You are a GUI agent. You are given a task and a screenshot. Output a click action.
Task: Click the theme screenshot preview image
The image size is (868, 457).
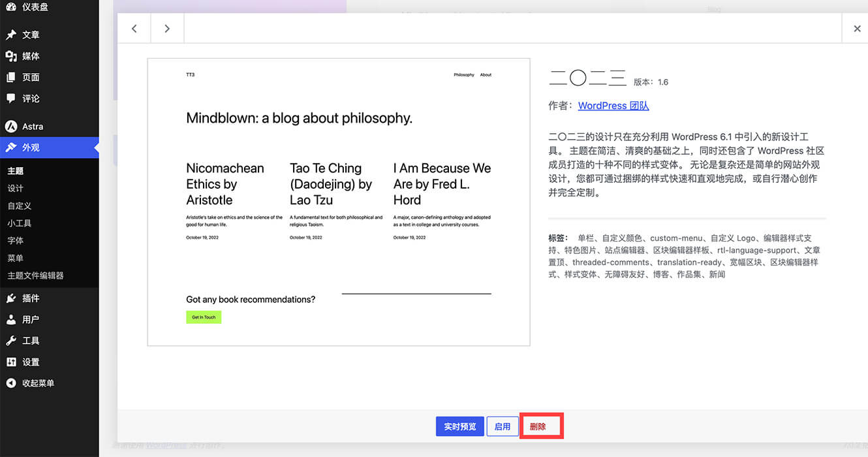pyautogui.click(x=339, y=202)
